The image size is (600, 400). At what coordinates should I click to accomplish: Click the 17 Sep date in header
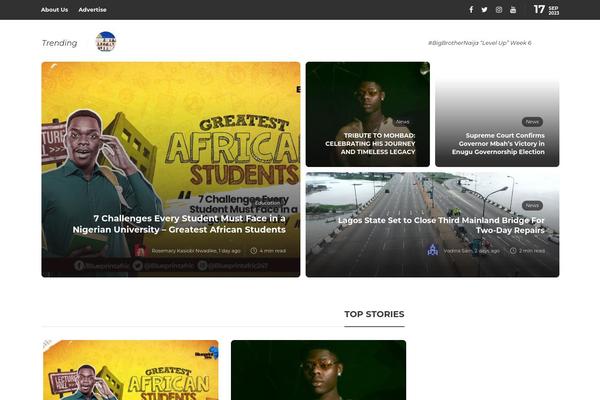pos(546,10)
